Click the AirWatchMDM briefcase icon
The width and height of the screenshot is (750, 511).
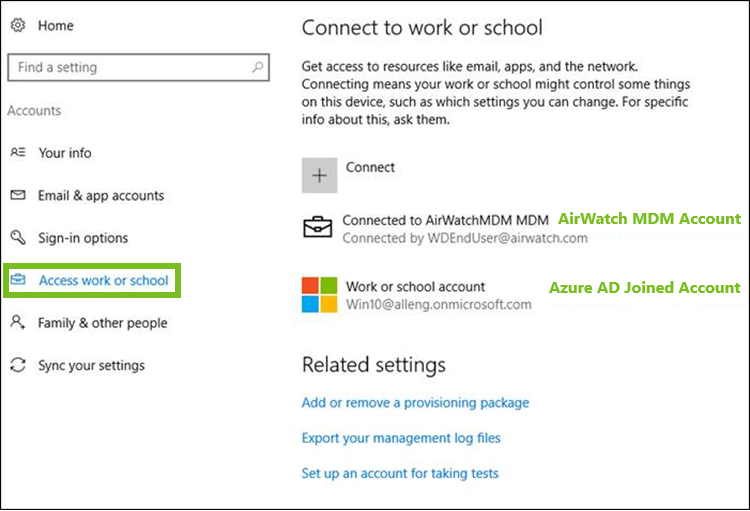coord(318,227)
